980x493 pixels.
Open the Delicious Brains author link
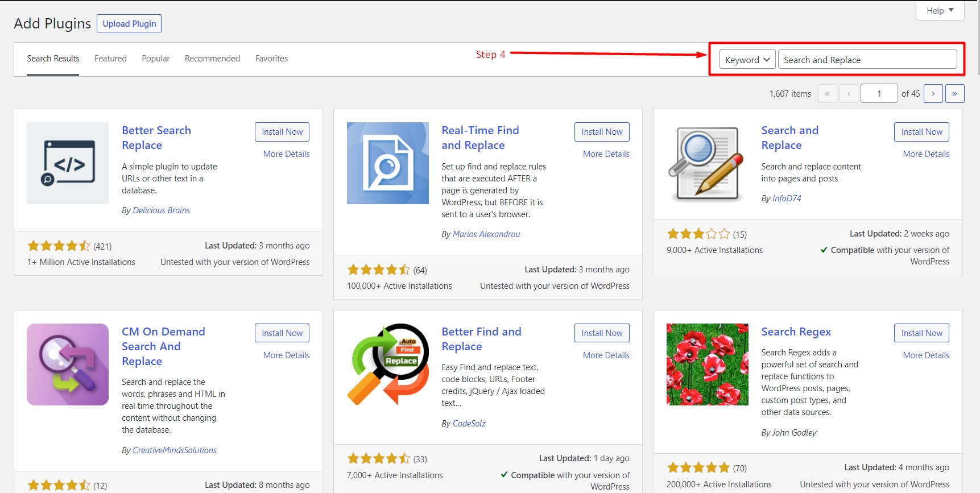[162, 210]
